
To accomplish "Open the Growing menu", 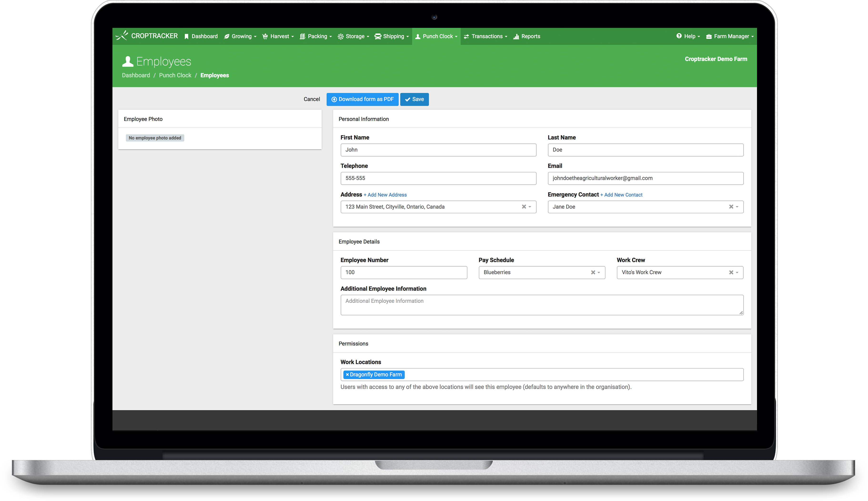I will click(240, 36).
